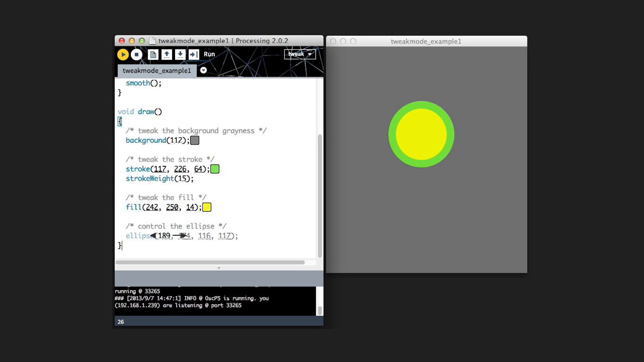Stop the running sketch
Image resolution: width=644 pixels, height=362 pixels.
coord(136,54)
